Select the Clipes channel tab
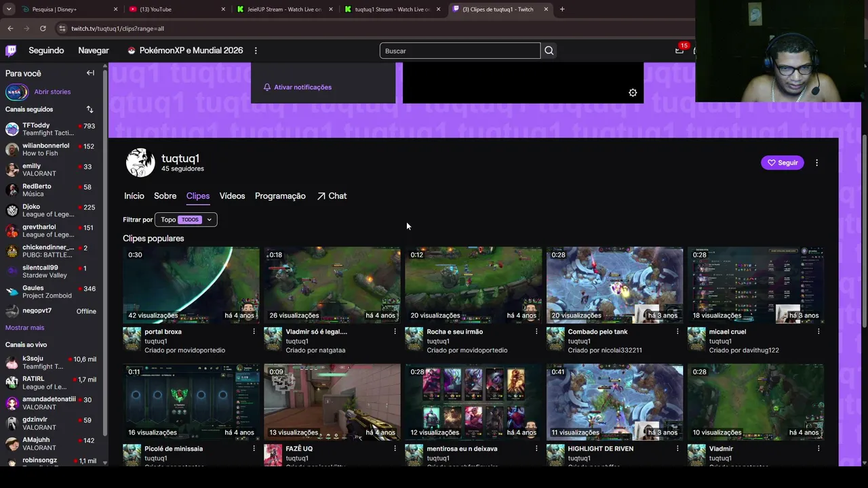Screen dimensions: 868x488 pyautogui.click(x=198, y=196)
